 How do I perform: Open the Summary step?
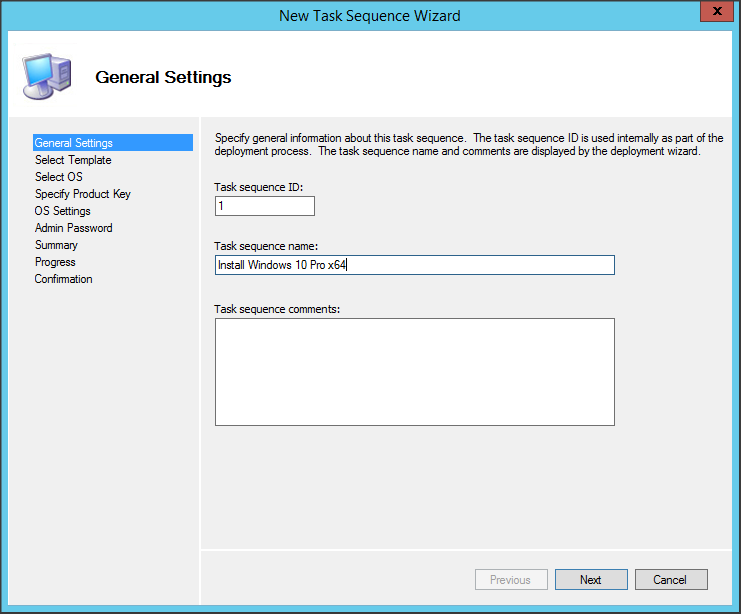tap(56, 245)
